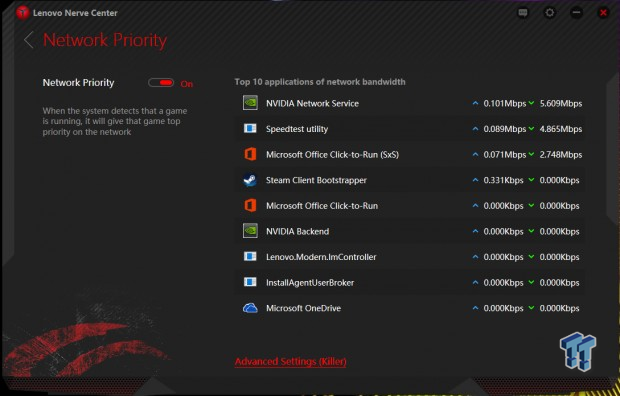Close the Lenovo Nerve Center window
Image resolution: width=620 pixels, height=396 pixels.
pos(603,13)
